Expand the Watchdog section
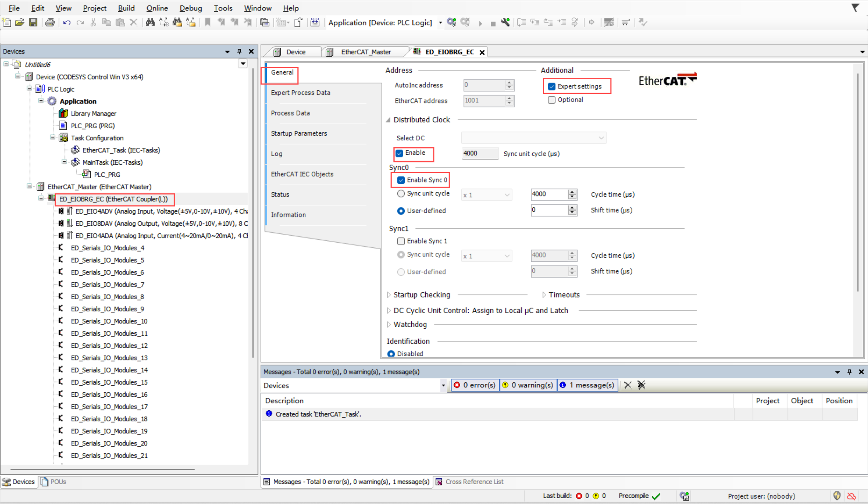 pyautogui.click(x=389, y=324)
